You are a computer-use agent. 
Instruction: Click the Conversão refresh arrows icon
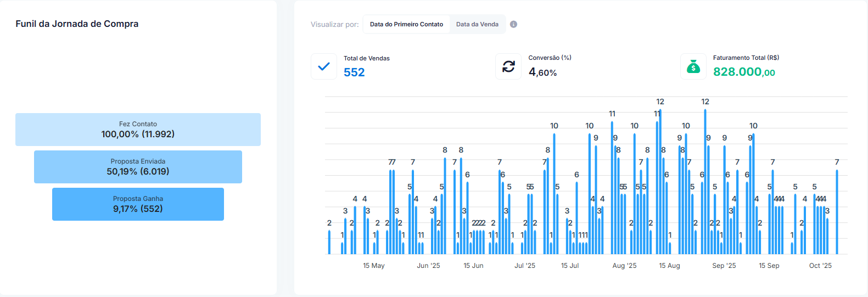(508, 66)
